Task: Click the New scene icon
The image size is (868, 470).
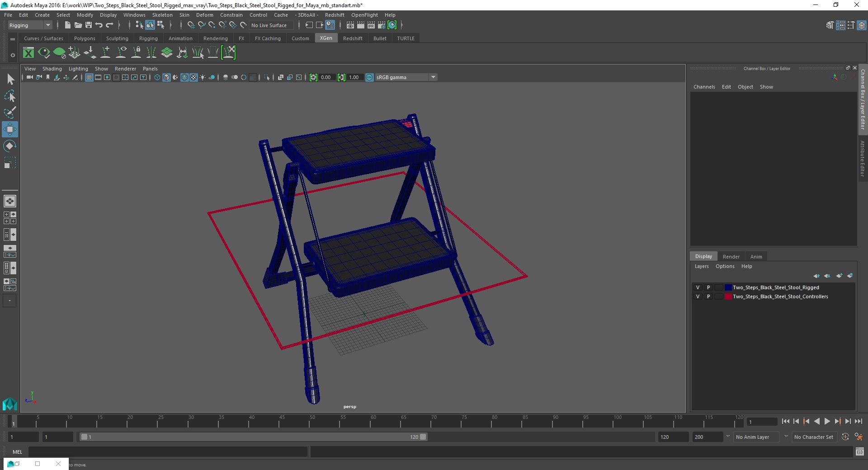Action: [x=67, y=25]
